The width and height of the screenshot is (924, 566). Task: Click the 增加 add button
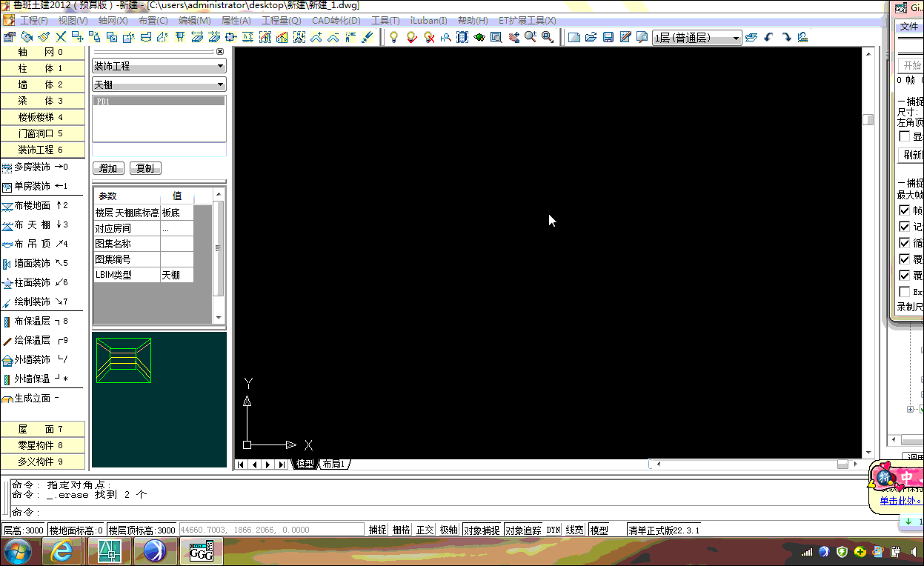pos(108,168)
